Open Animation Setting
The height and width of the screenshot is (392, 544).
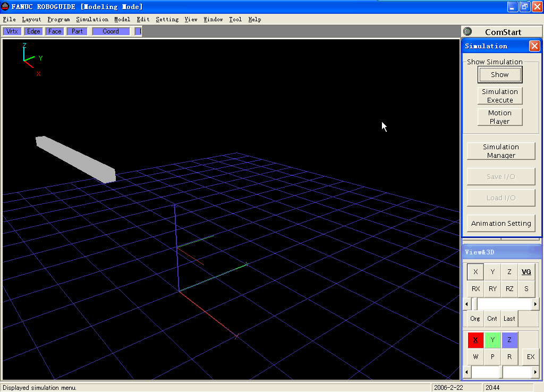[x=501, y=224]
